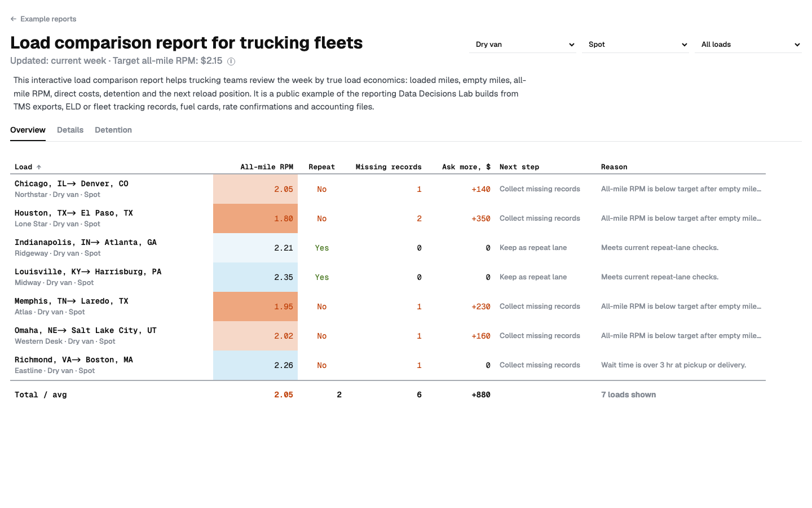Screen dimensions: 812x508
Task: Click No repeat value for Richmond load
Action: tap(322, 366)
